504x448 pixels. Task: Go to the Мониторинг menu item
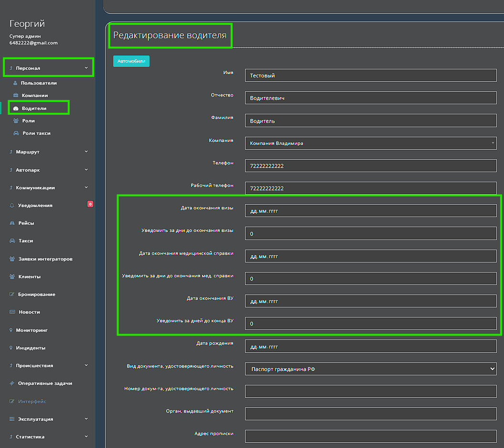coord(32,330)
